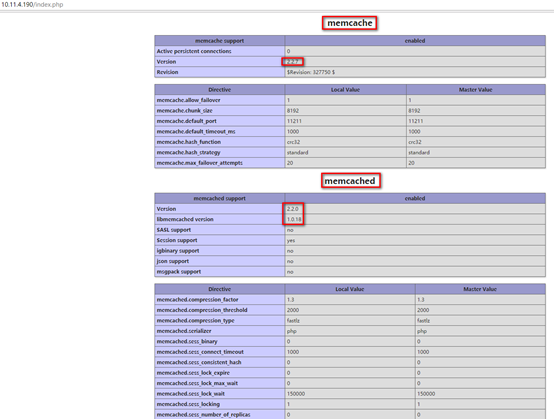
Task: Click 'memcached.sess_lock_wait' directive name
Action: pyautogui.click(x=191, y=394)
